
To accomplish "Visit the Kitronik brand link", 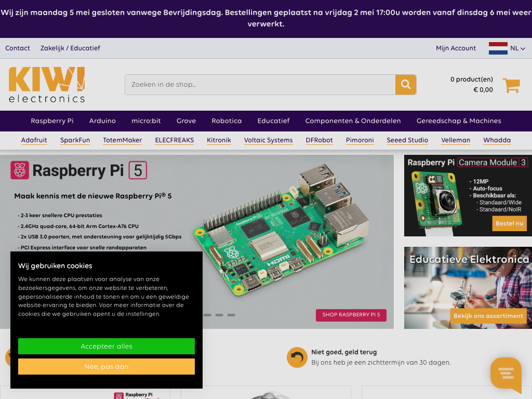I will click(219, 140).
